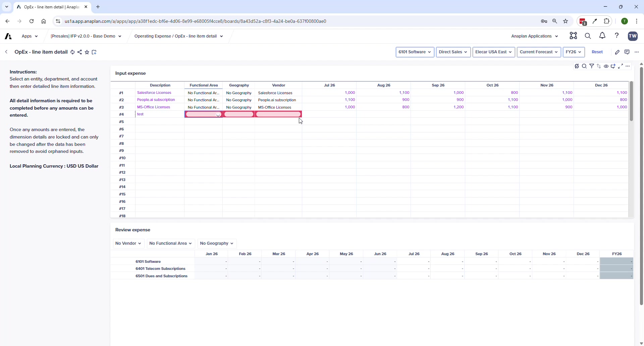Open comments panel on the page header
Image resolution: width=644 pixels, height=346 pixels.
627,52
